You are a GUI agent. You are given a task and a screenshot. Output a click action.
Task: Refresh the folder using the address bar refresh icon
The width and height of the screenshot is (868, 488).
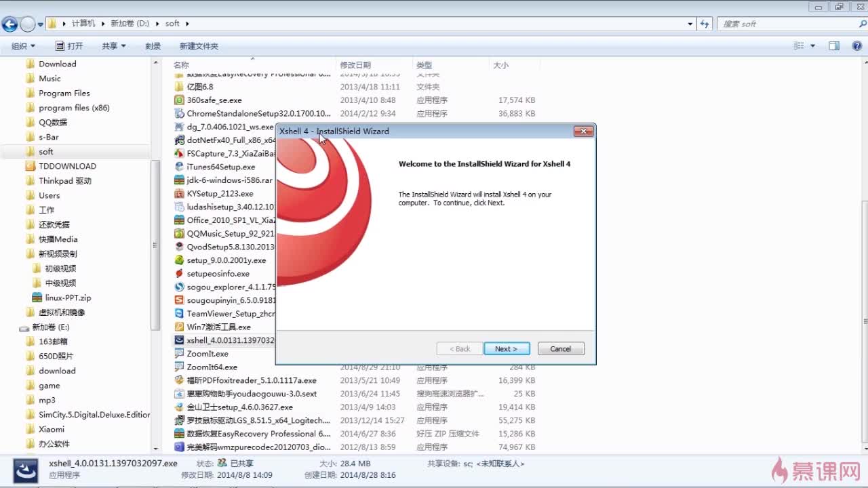(705, 24)
